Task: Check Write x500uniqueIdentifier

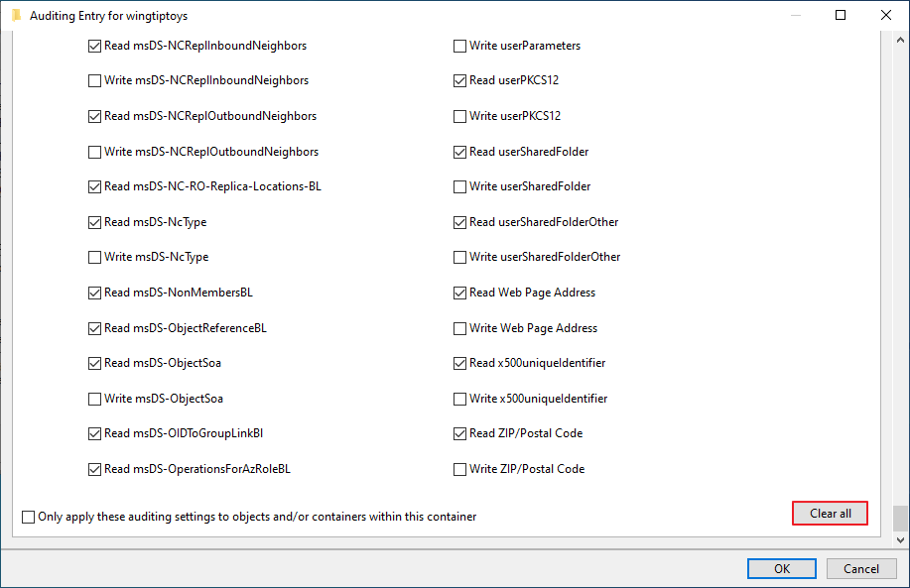Action: [x=459, y=399]
